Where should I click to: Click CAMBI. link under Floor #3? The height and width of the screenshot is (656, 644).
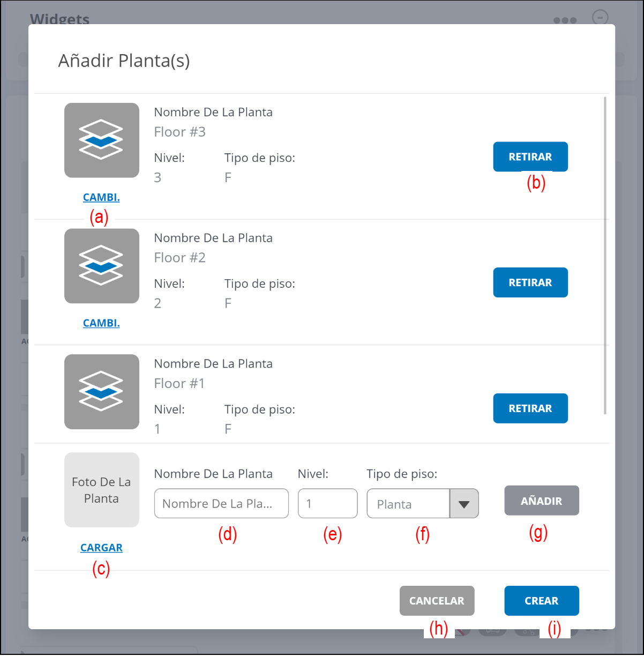pyautogui.click(x=101, y=197)
